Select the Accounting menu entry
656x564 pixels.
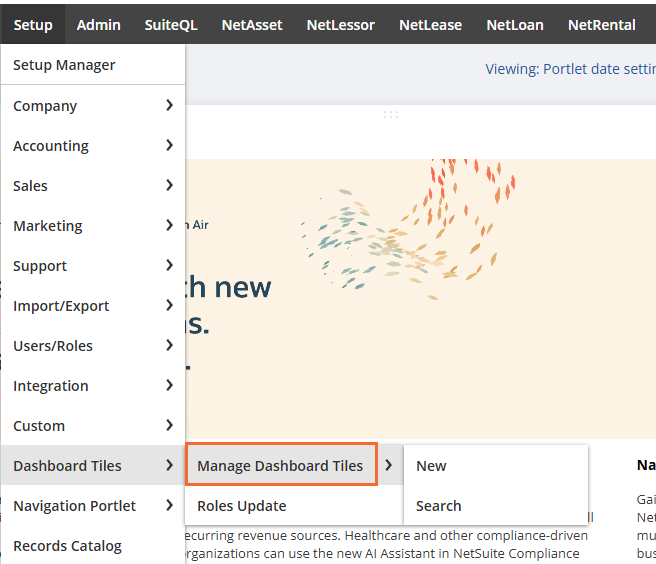click(x=93, y=146)
